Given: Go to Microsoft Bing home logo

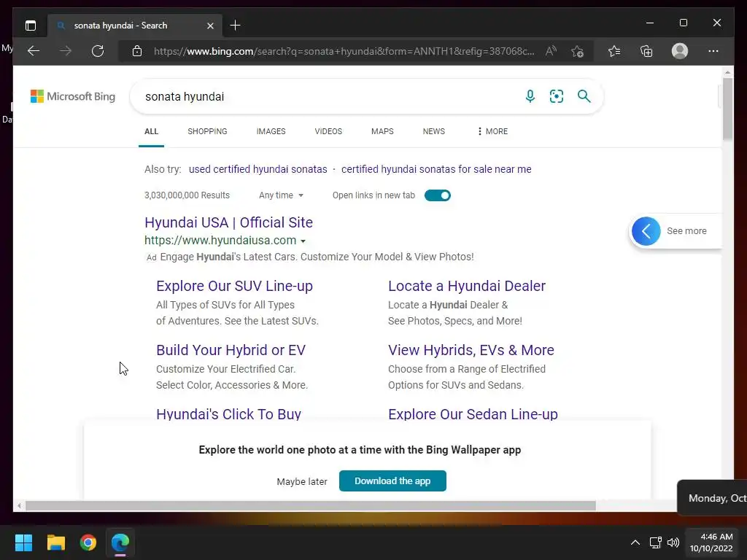Looking at the screenshot, I should (73, 97).
